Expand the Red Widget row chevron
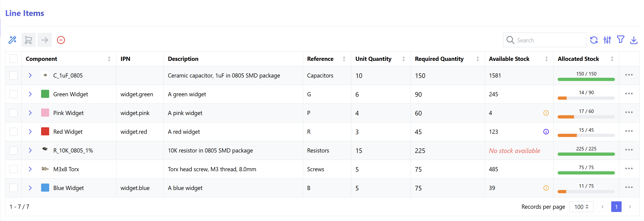Viewport: 644px width, 221px height. [x=30, y=132]
